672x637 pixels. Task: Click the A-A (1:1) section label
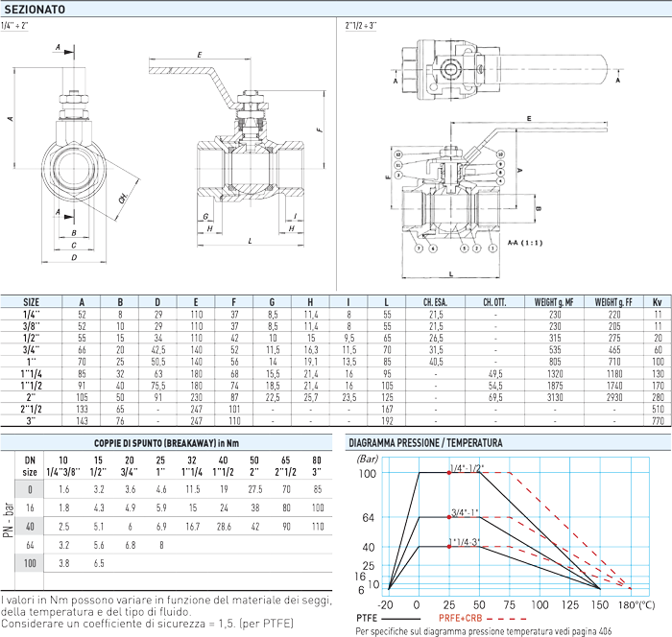(x=523, y=244)
